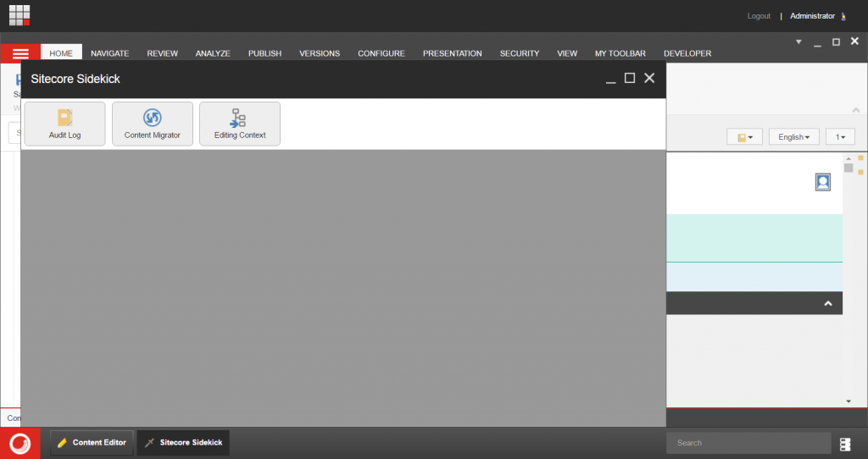Open the English language dropdown
The height and width of the screenshot is (459, 868).
[x=793, y=136]
